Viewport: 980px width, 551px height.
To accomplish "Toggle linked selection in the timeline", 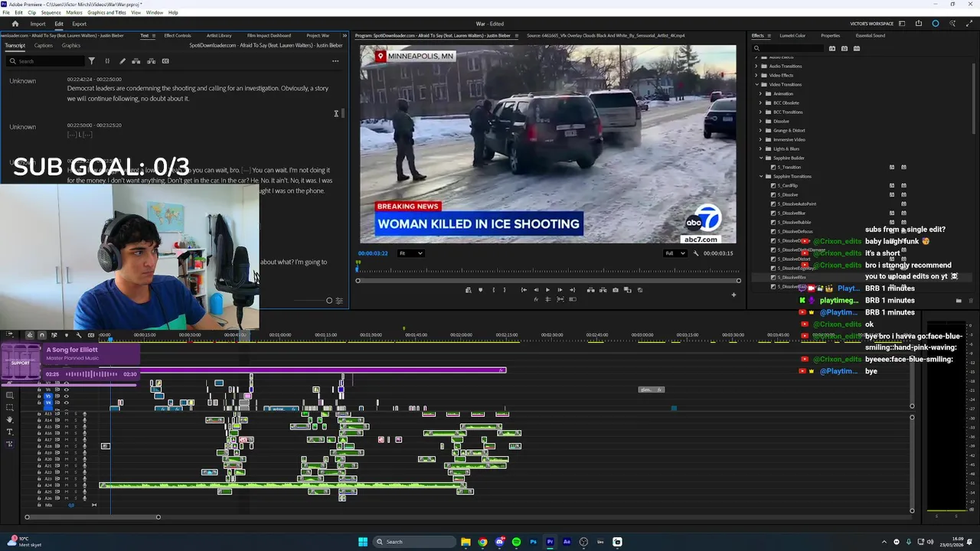I will click(54, 334).
